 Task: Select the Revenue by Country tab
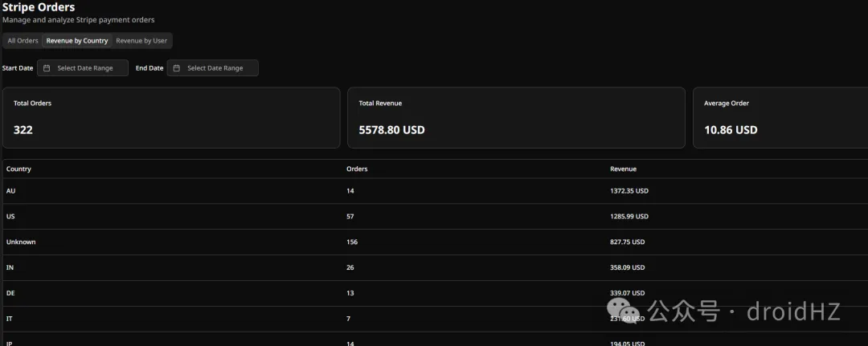pyautogui.click(x=77, y=41)
